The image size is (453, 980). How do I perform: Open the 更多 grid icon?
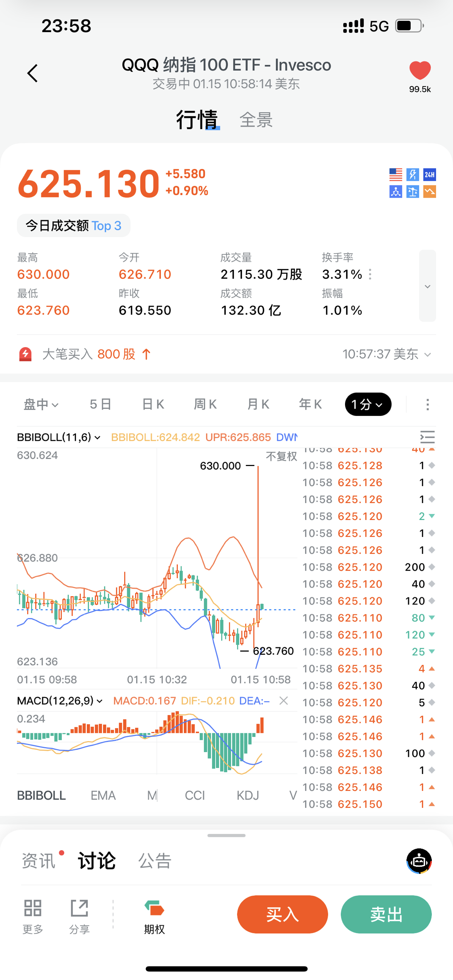pyautogui.click(x=33, y=908)
